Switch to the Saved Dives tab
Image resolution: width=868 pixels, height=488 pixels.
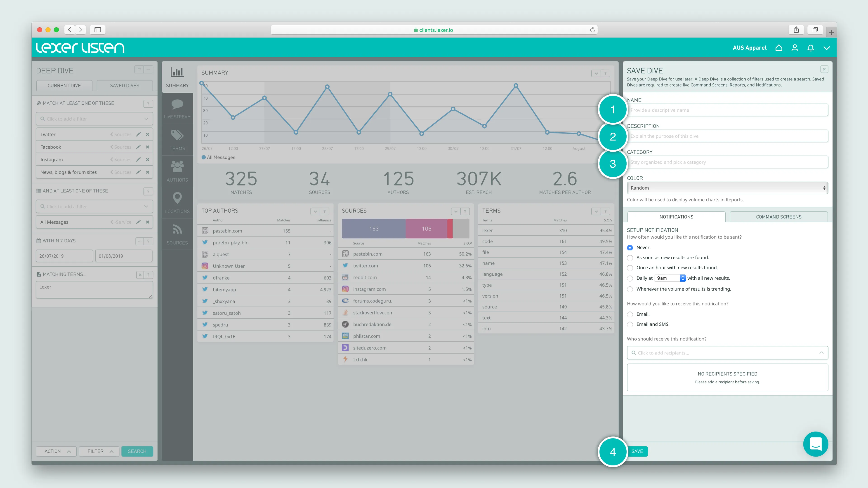(x=124, y=86)
